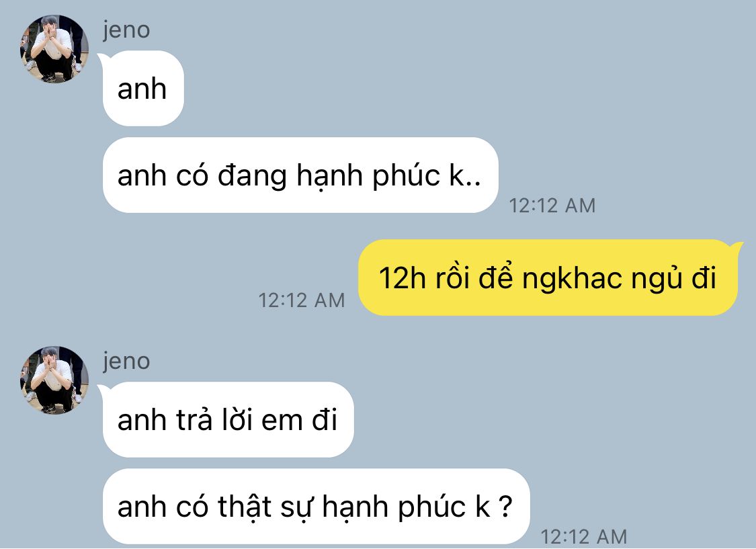Viewport: 756px width, 549px height.
Task: Click timestamp next to 'thật sự hạnh phúc' message
Action: click(x=583, y=536)
